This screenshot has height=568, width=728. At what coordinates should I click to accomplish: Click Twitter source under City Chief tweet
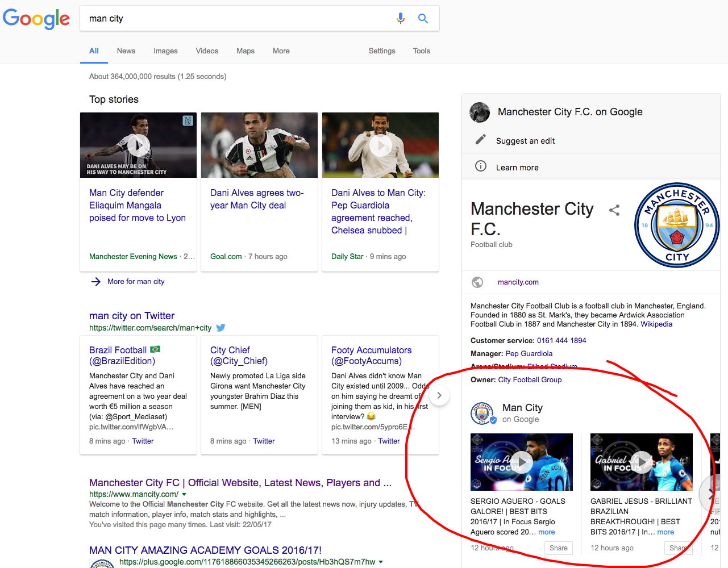[x=264, y=441]
